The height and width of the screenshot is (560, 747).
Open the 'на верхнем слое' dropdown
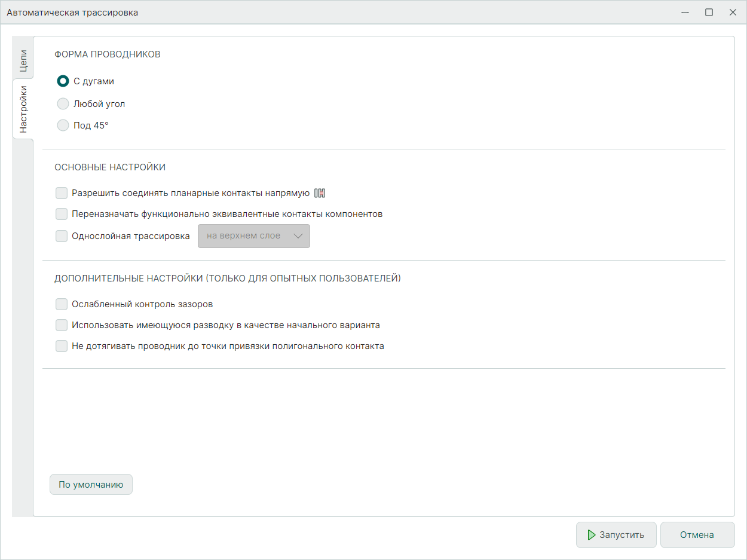coord(245,236)
